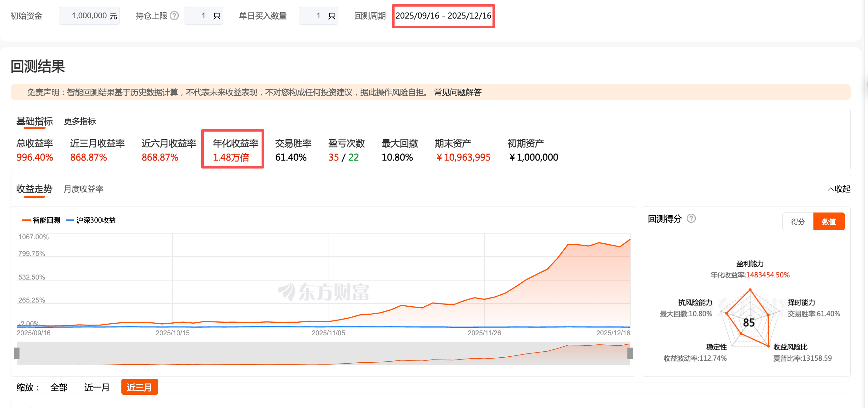This screenshot has width=868, height=408.
Task: Click right handle of chart range slider
Action: [x=630, y=353]
